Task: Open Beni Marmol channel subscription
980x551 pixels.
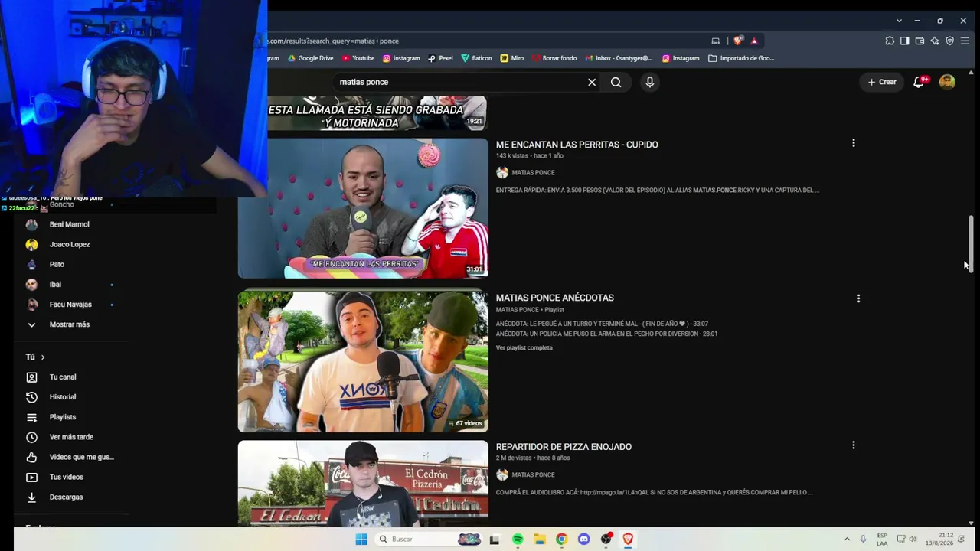Action: point(70,224)
